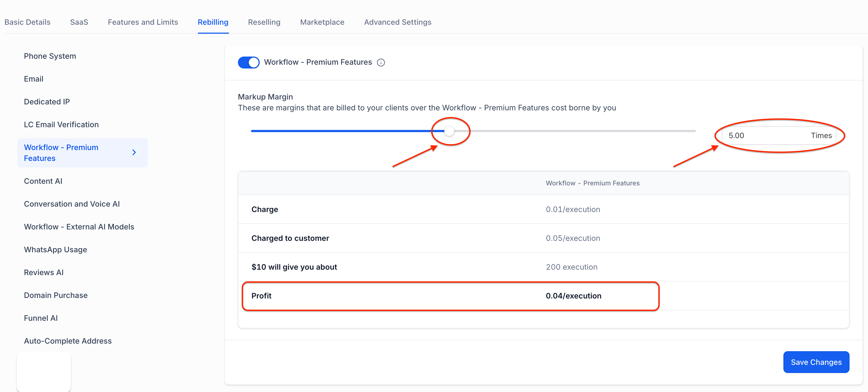Open Content AI rebilling section
The image size is (868, 392).
tap(43, 181)
